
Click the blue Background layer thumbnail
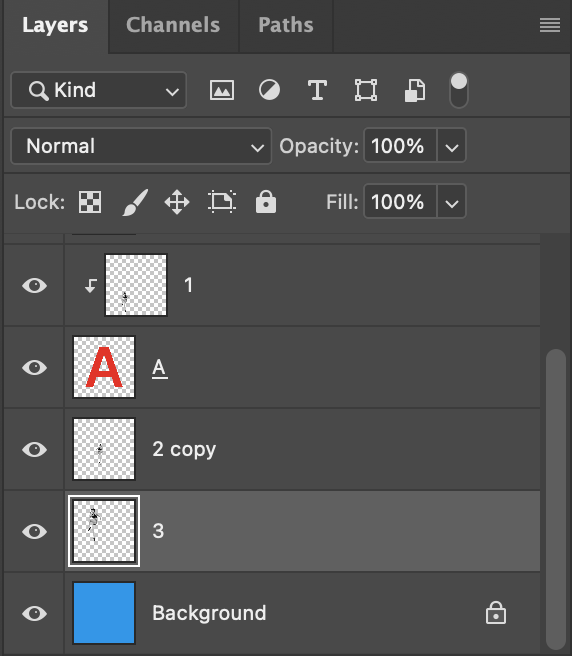coord(104,613)
